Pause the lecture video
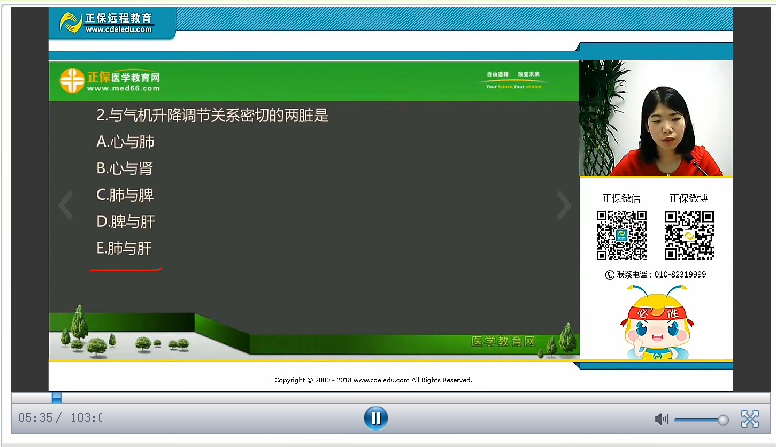The height and width of the screenshot is (447, 776). 375,418
